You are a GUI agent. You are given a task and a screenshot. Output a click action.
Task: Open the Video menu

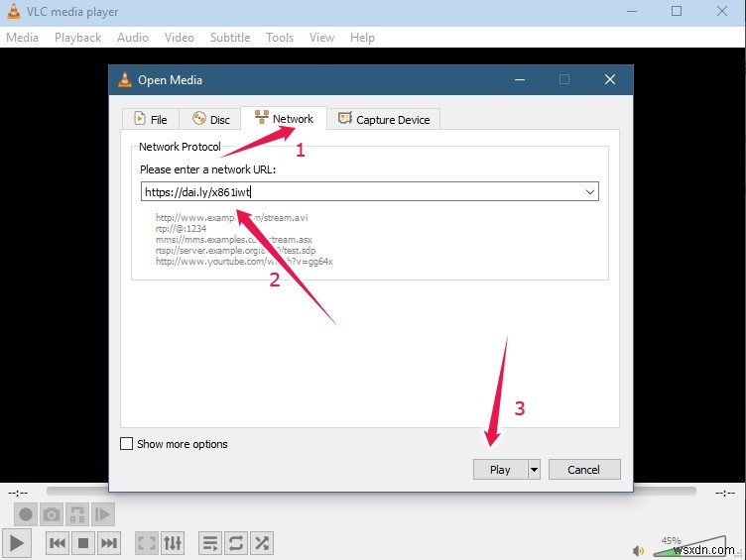point(180,38)
